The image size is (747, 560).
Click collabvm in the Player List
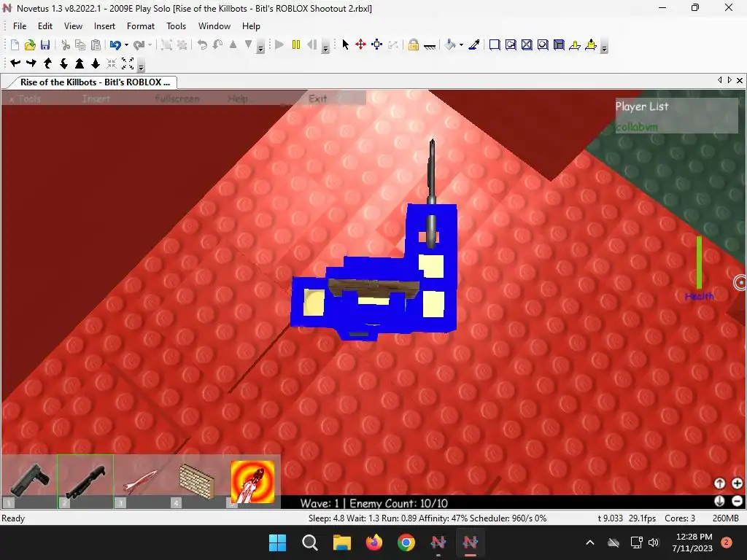(x=636, y=127)
